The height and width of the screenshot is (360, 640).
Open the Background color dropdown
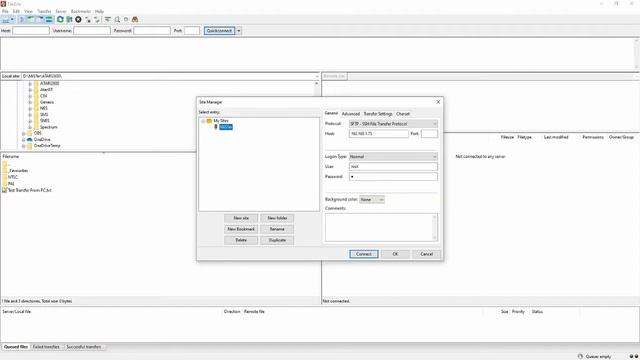pyautogui.click(x=372, y=200)
